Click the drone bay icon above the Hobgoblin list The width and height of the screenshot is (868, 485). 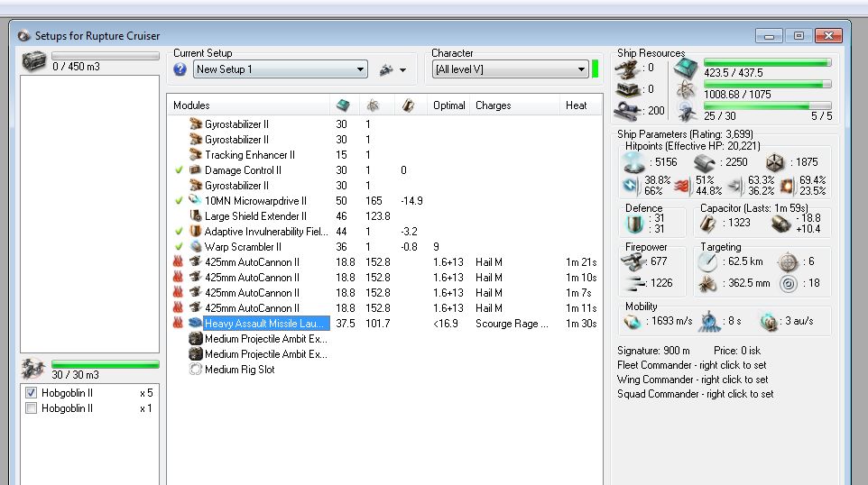[33, 370]
